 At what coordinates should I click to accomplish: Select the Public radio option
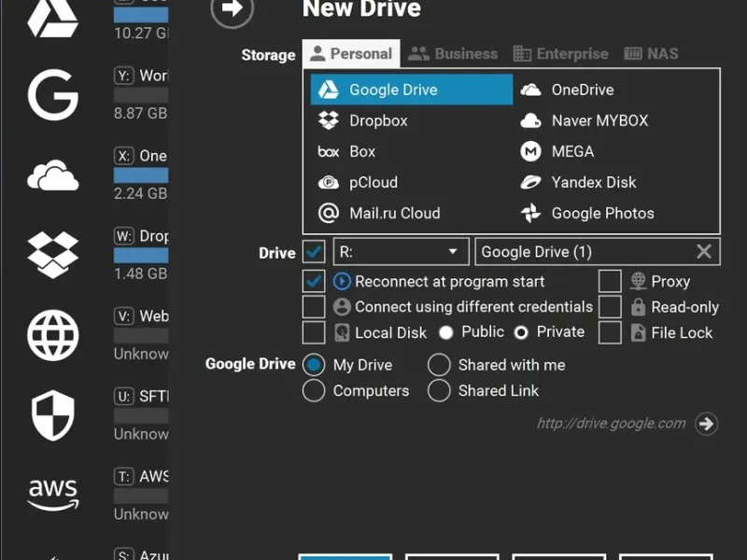click(x=445, y=332)
